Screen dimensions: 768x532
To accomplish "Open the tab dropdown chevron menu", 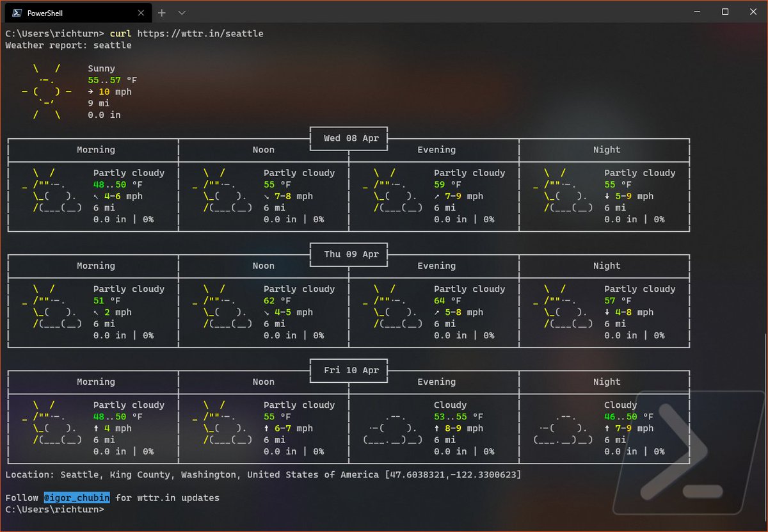I will [x=182, y=13].
